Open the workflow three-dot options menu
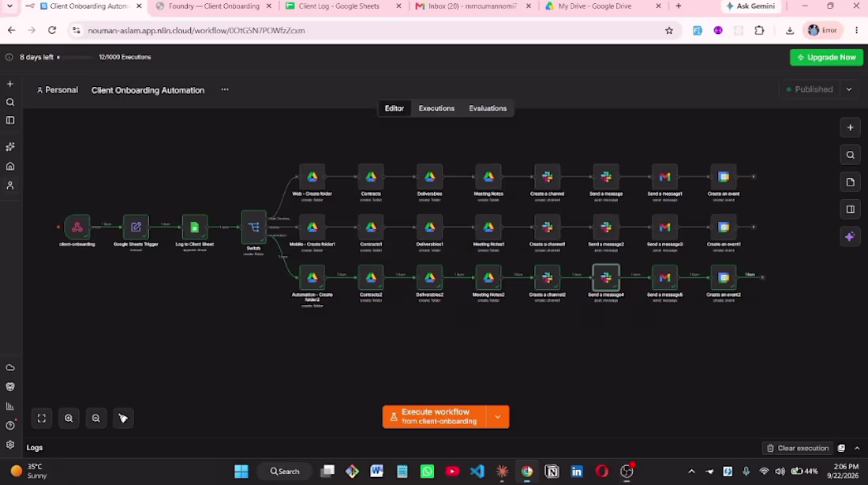Image resolution: width=868 pixels, height=485 pixels. (225, 90)
